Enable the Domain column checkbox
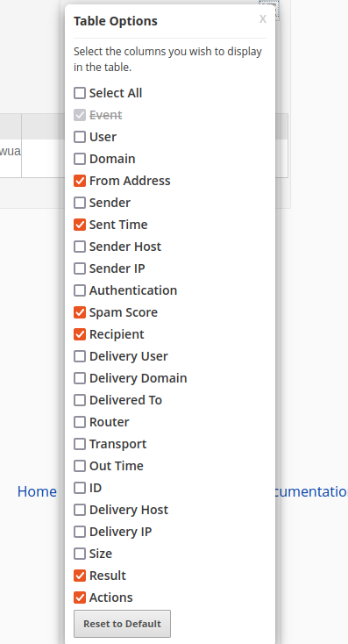The height and width of the screenshot is (644, 348). click(x=80, y=159)
